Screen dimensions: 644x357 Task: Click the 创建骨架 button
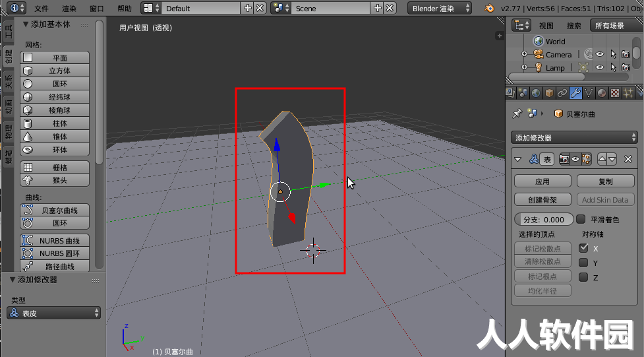pyautogui.click(x=542, y=200)
